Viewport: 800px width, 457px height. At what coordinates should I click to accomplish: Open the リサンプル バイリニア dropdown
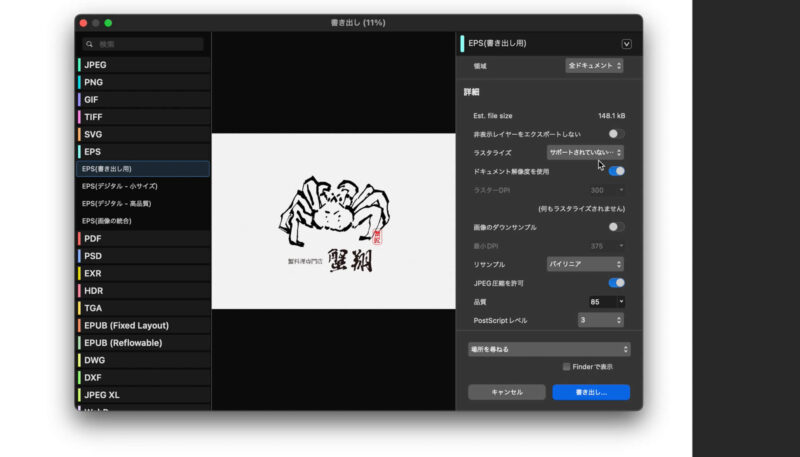585,264
